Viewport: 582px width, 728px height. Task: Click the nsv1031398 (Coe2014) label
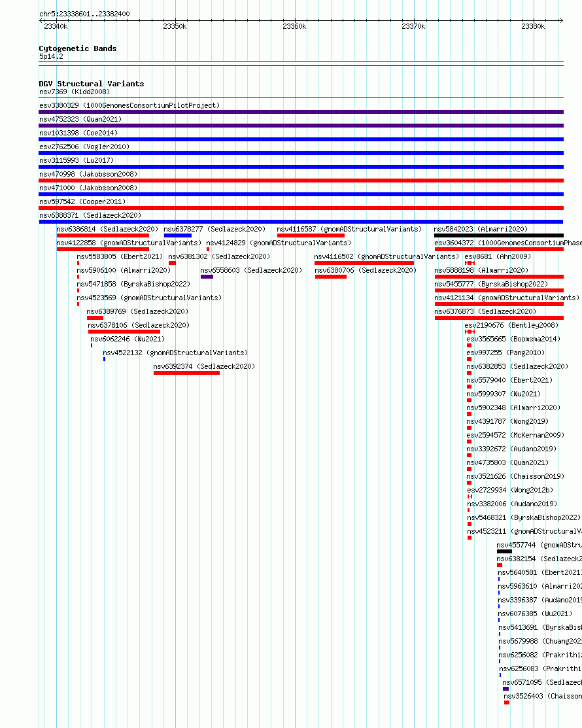[78, 133]
